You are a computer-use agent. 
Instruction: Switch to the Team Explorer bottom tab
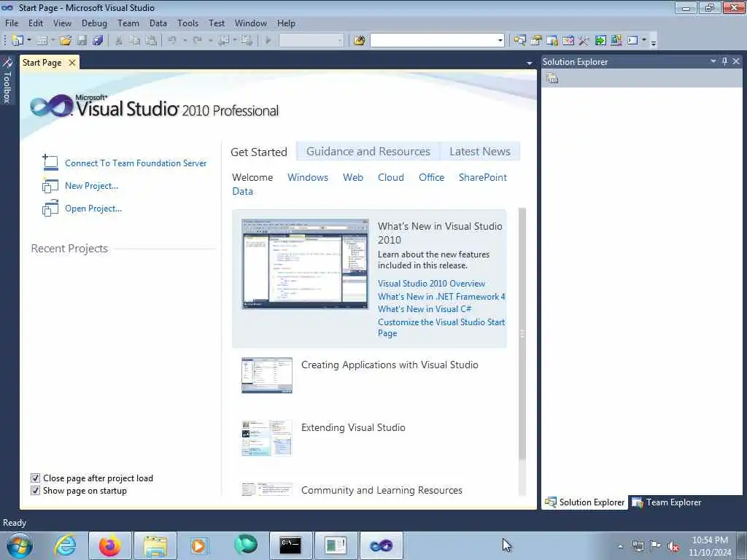click(x=667, y=502)
